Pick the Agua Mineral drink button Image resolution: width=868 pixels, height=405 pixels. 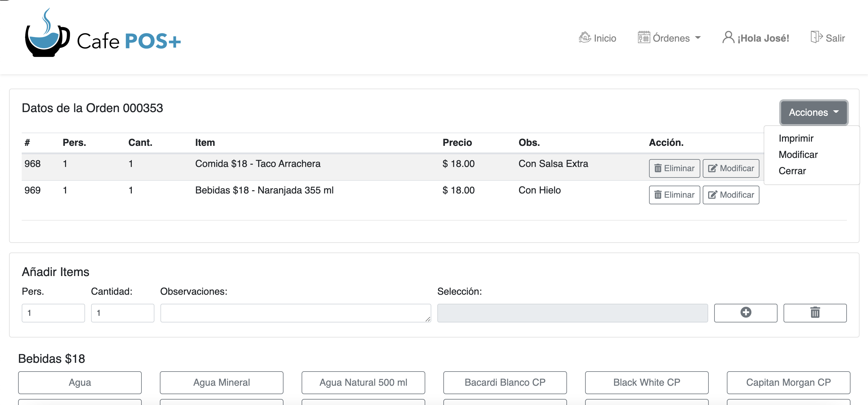pos(221,382)
